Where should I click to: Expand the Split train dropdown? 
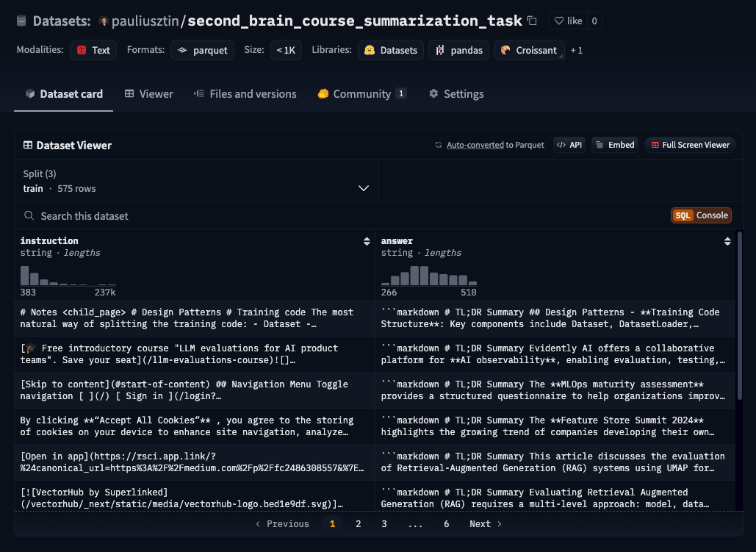196,181
